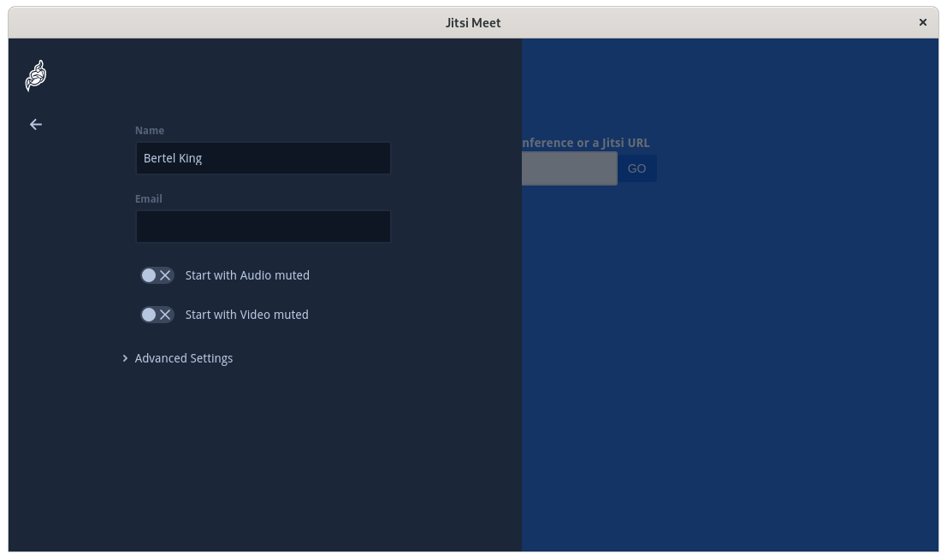Click the X mark in Audio muted switch
The width and height of the screenshot is (947, 560).
click(x=166, y=275)
